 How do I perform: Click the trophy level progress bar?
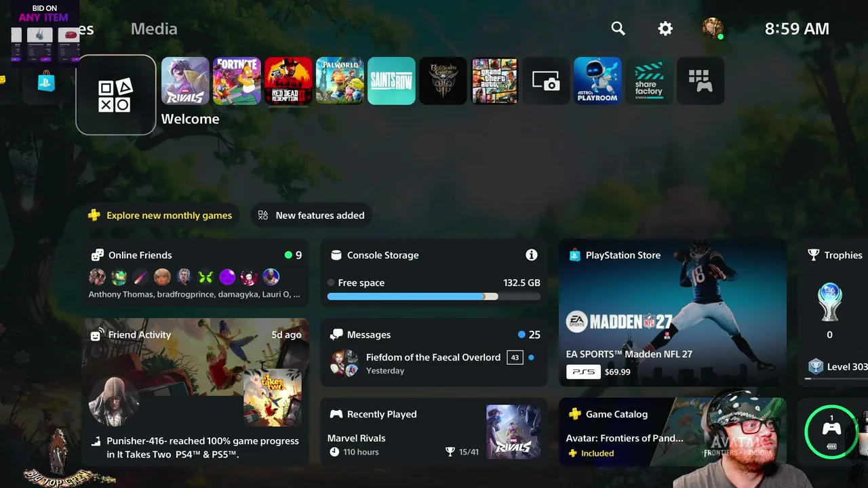point(837,380)
